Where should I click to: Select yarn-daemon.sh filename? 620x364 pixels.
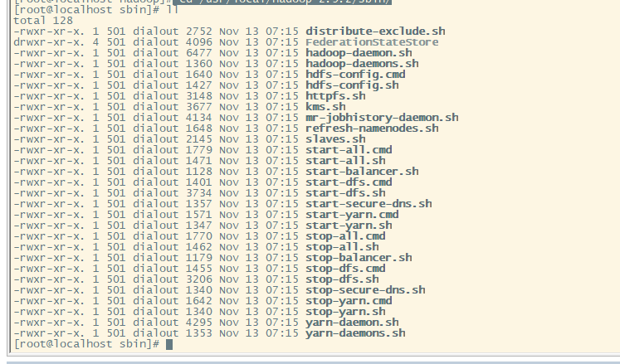pyautogui.click(x=352, y=322)
